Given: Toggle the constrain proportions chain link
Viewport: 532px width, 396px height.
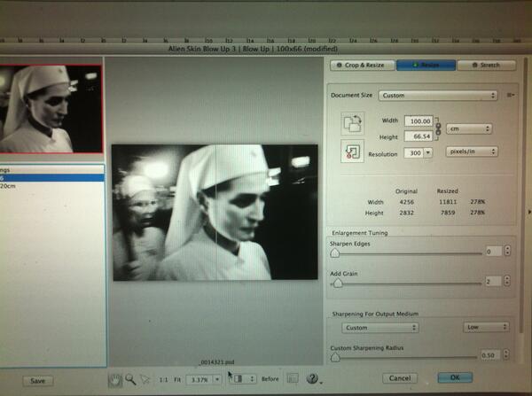Looking at the screenshot, I should tap(438, 128).
